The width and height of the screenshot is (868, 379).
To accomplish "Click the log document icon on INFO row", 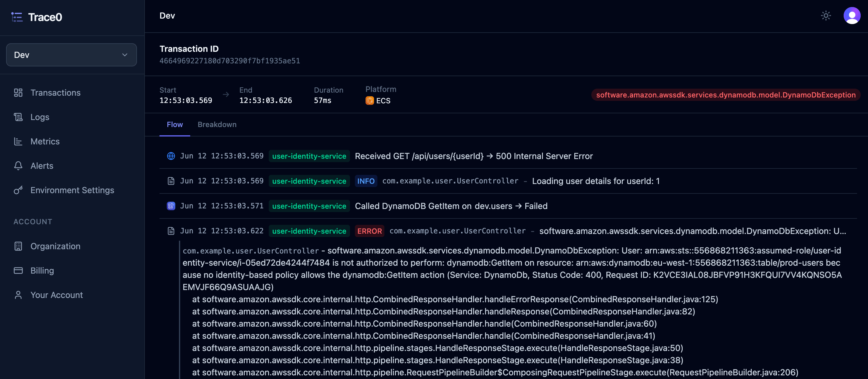I will [171, 181].
